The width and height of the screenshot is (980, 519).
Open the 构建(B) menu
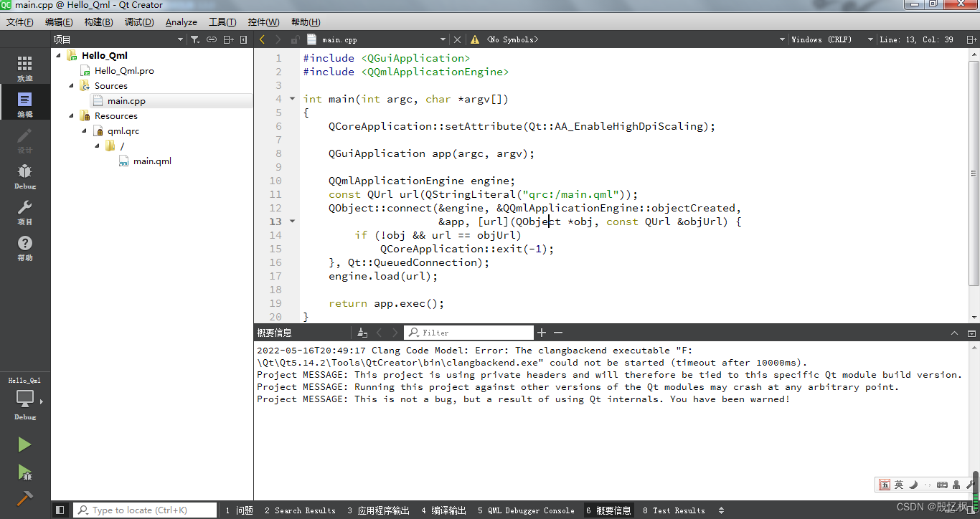point(99,22)
